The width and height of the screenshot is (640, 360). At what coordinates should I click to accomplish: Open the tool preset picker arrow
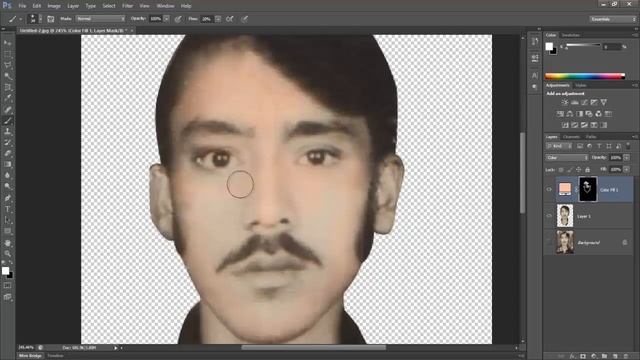click(20, 19)
